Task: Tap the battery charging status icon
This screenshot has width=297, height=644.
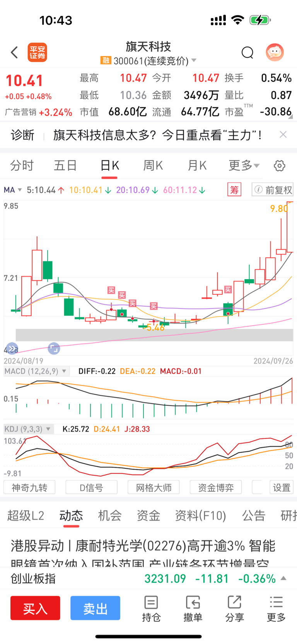Action: (260, 20)
